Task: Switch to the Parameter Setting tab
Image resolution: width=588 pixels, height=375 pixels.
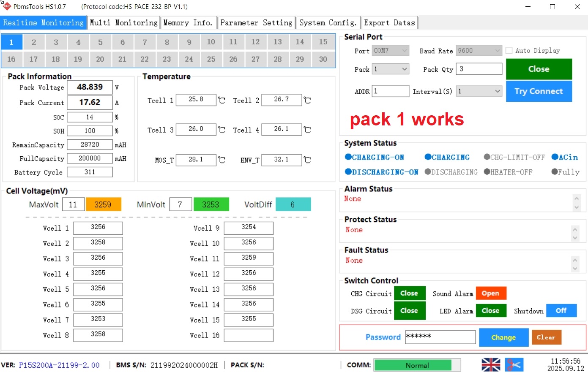Action: [256, 23]
